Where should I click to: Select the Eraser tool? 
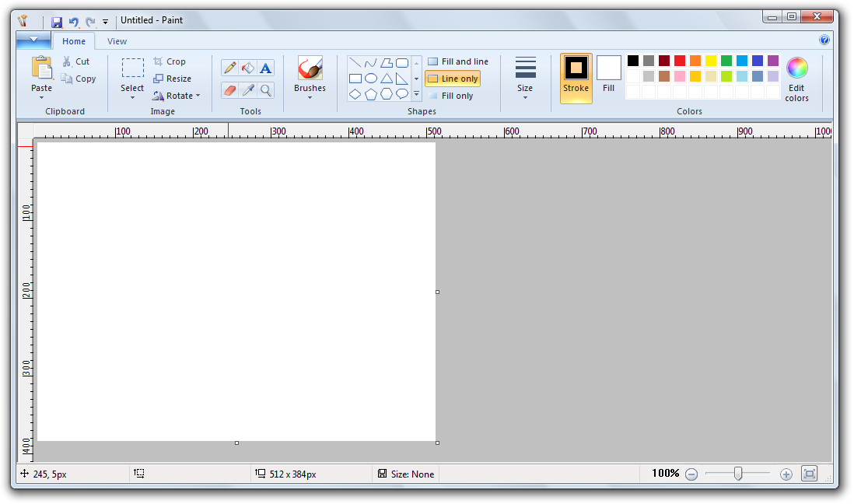tap(229, 90)
